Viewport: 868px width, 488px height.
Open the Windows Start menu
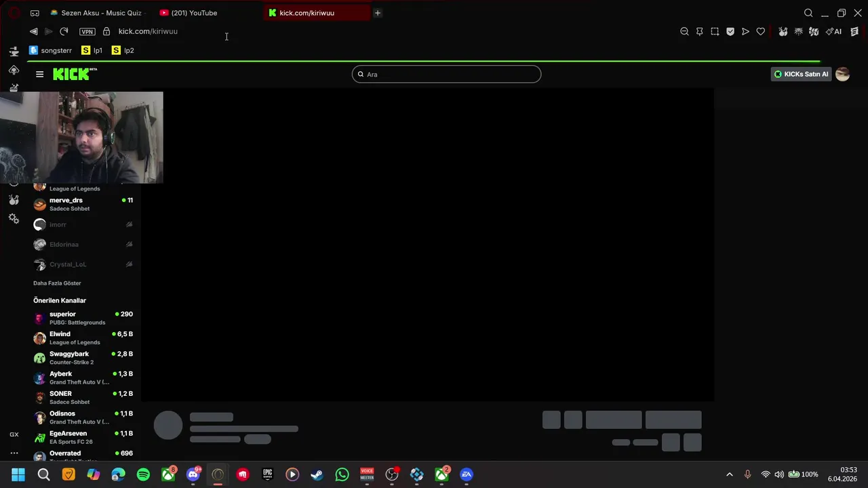pyautogui.click(x=18, y=474)
